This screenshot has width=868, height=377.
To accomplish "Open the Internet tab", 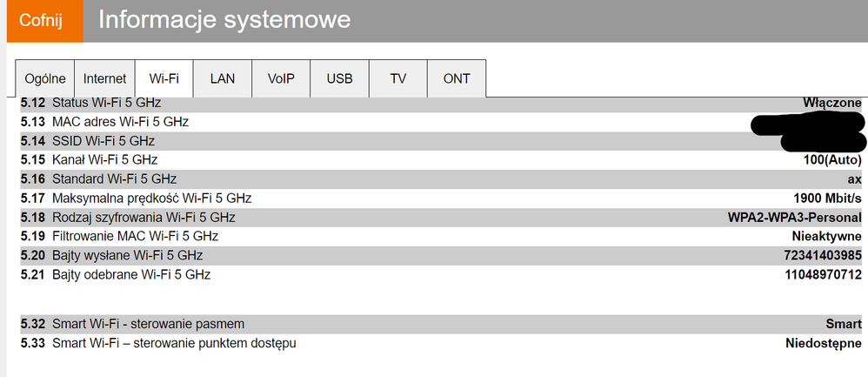I will click(104, 78).
